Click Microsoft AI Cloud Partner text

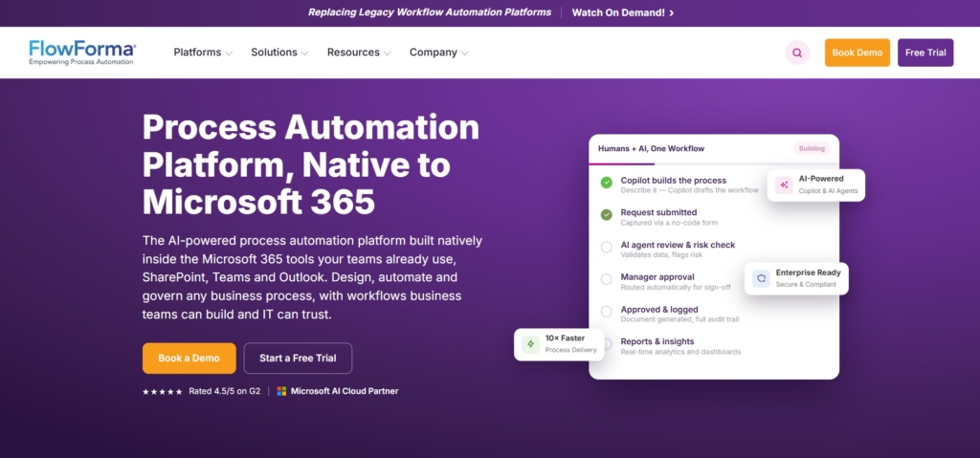tap(345, 391)
